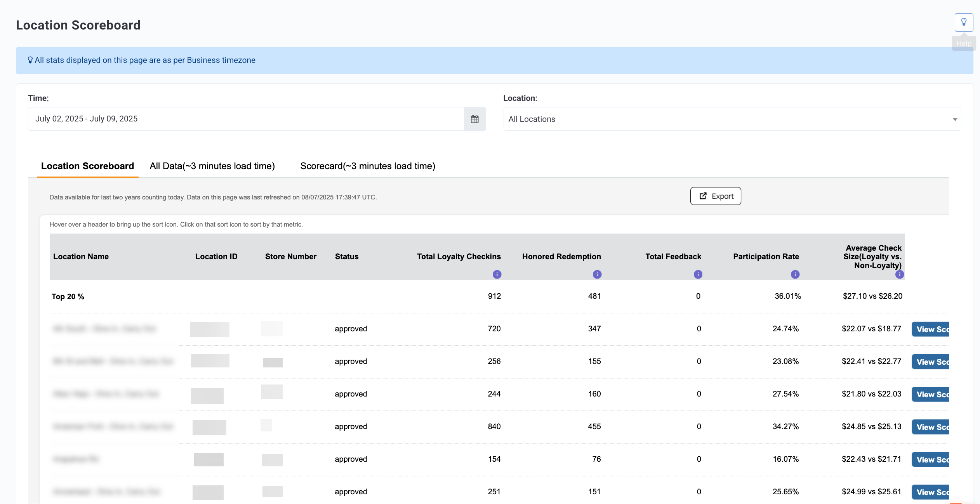The width and height of the screenshot is (980, 504).
Task: Click the Average Check Size info icon
Action: [x=900, y=274]
